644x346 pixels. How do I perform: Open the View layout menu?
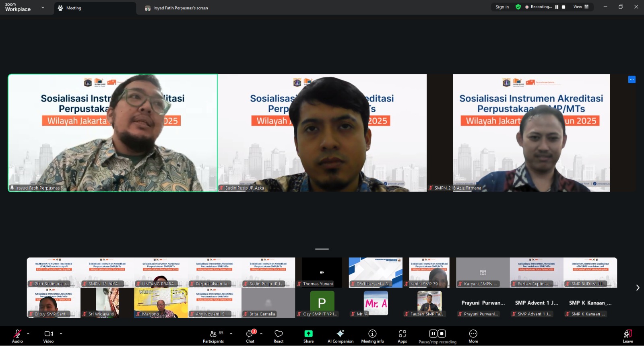tap(581, 7)
